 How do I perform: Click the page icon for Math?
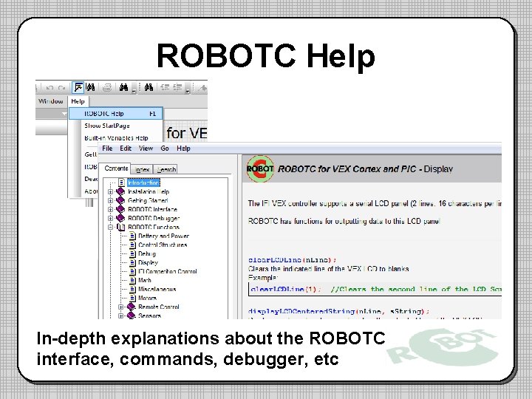133,280
